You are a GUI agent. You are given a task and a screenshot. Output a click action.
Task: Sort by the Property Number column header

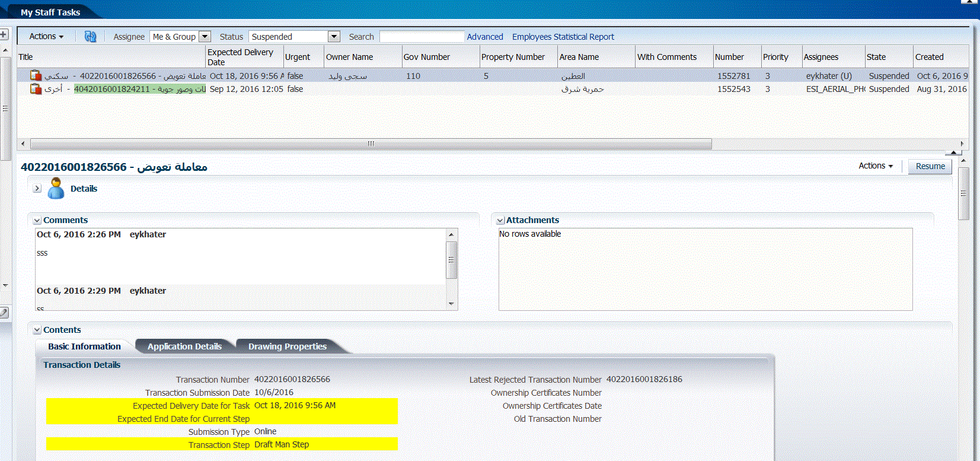point(519,57)
